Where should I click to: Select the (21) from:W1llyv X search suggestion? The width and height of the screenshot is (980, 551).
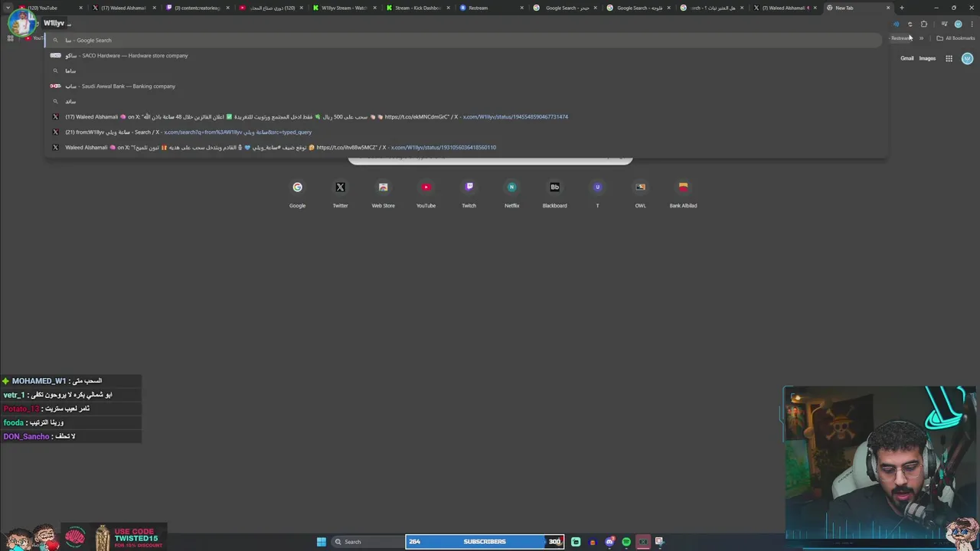click(x=465, y=132)
